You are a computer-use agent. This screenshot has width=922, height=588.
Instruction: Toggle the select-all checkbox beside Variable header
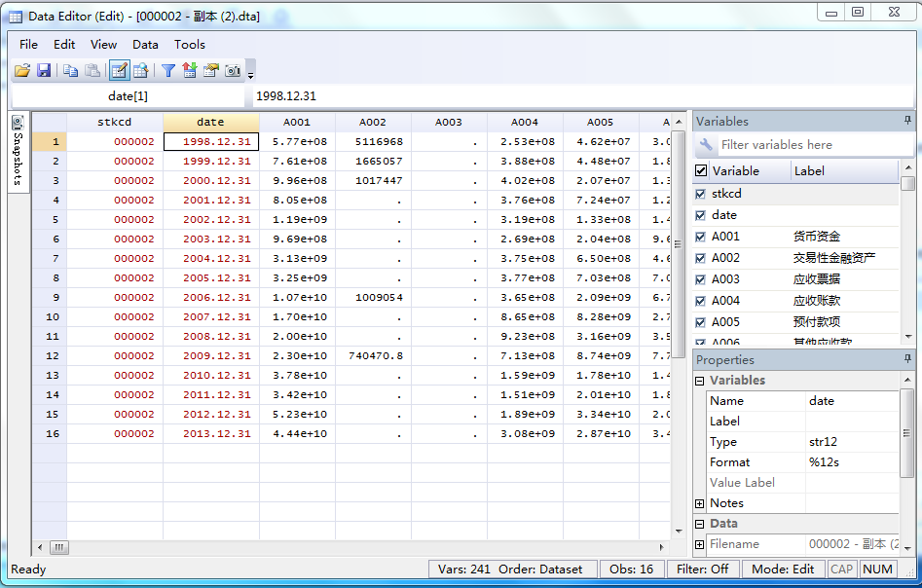click(701, 170)
